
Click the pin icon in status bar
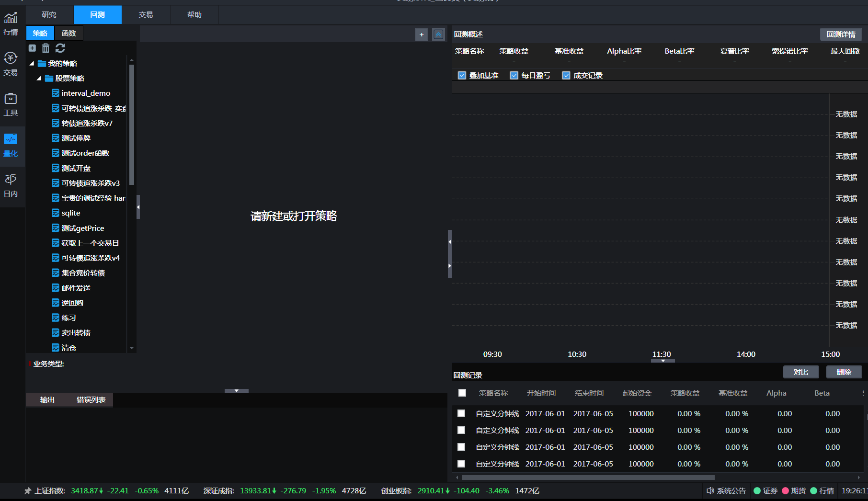click(28, 491)
